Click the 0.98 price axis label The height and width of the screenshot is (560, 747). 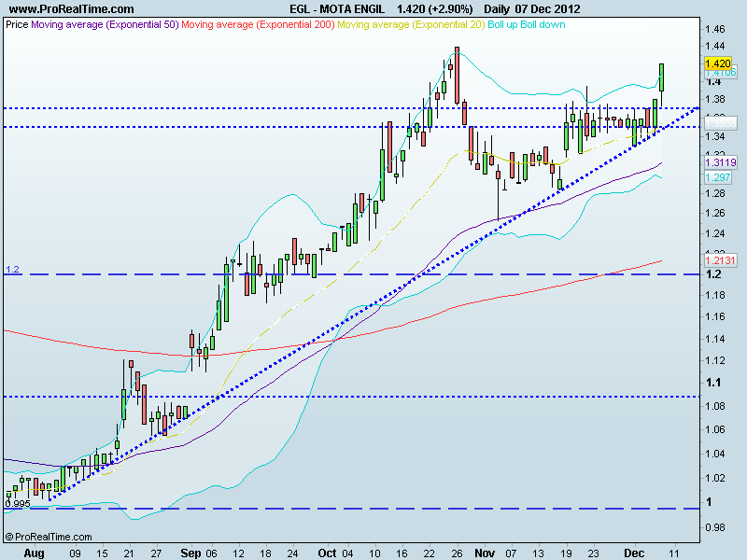tap(714, 527)
